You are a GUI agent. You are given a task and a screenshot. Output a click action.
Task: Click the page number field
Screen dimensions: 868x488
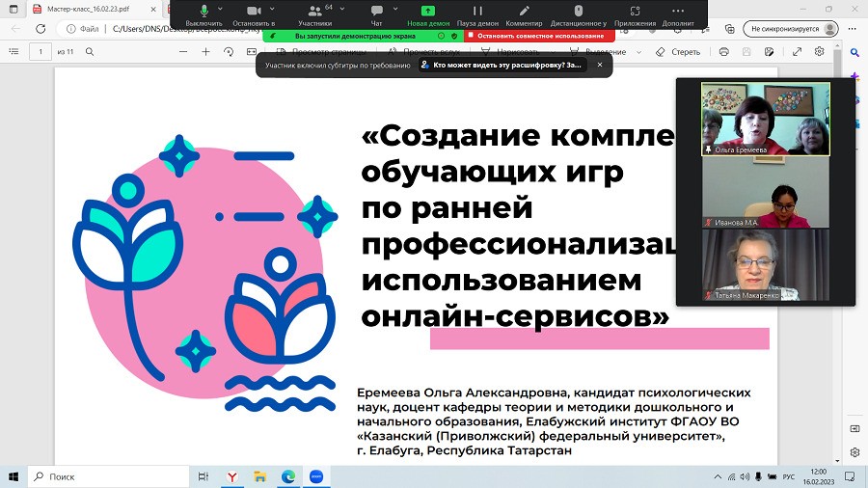point(41,51)
